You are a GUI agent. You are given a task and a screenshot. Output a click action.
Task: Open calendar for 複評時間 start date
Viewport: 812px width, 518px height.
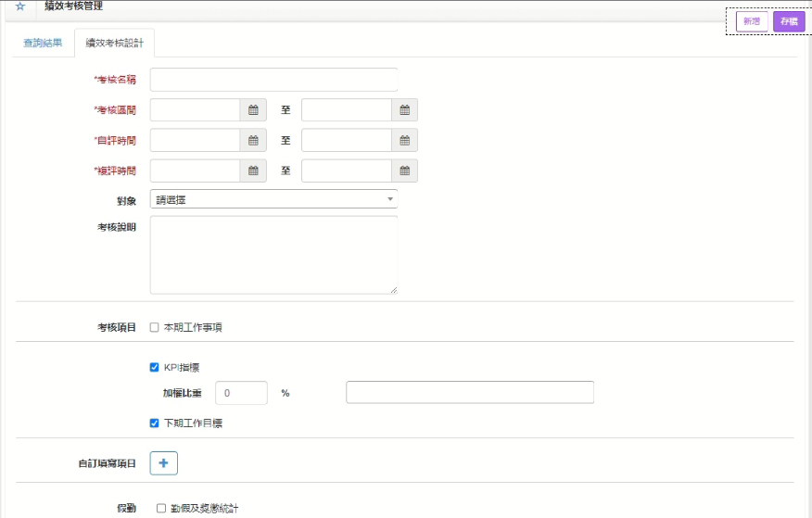pyautogui.click(x=253, y=171)
